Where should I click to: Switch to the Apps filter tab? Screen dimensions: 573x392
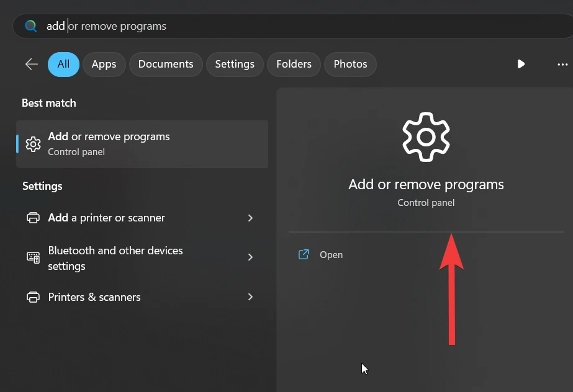point(104,65)
